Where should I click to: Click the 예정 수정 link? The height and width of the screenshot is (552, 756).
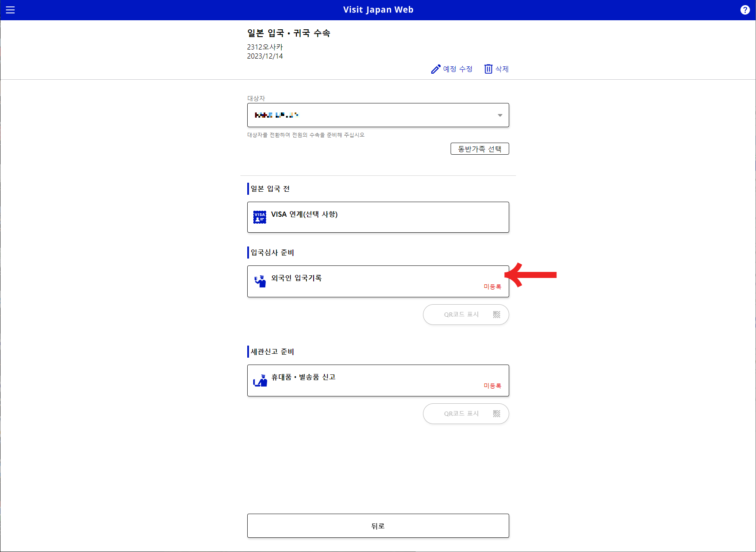pos(452,69)
